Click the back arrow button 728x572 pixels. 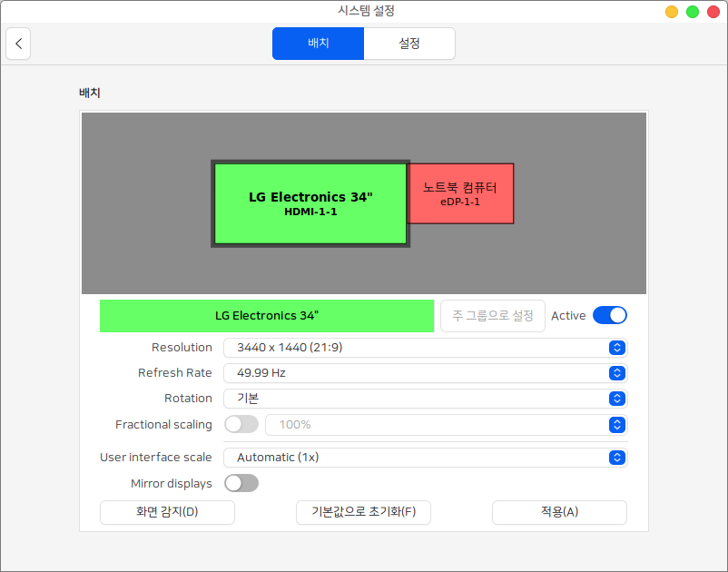(18, 44)
